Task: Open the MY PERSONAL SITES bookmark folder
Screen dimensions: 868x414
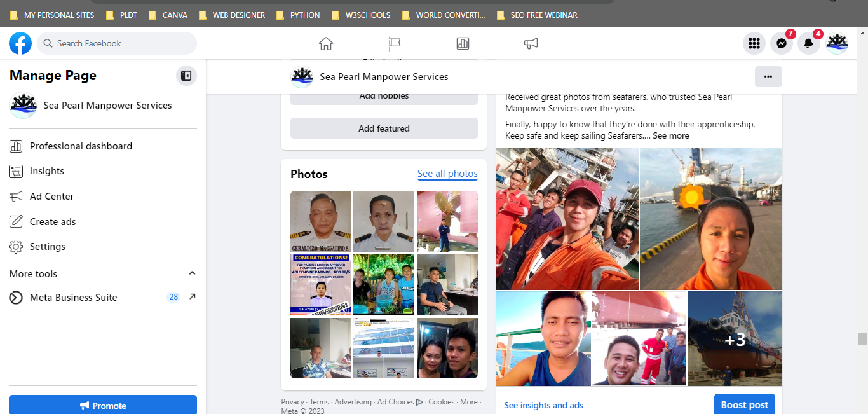Action: click(52, 15)
